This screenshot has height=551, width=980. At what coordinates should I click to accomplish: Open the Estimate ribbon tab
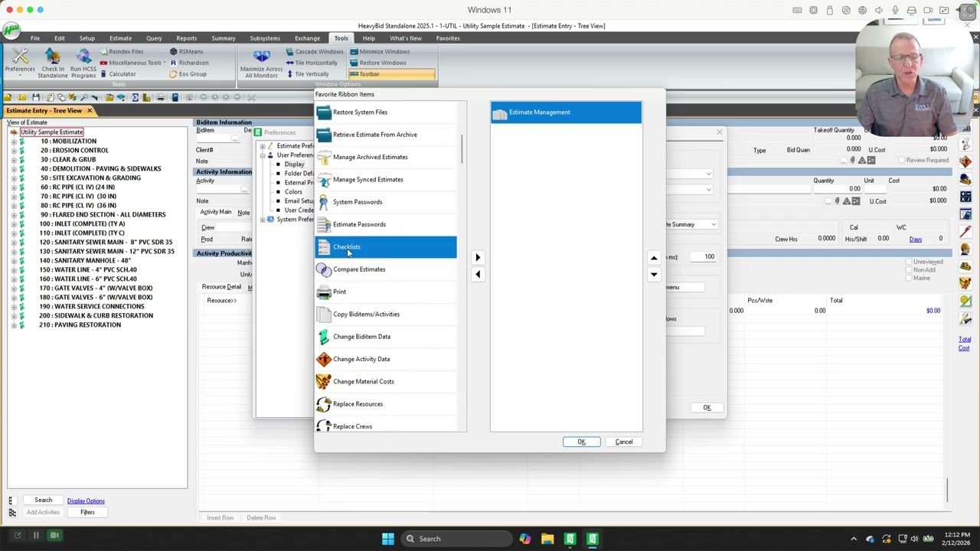click(120, 38)
